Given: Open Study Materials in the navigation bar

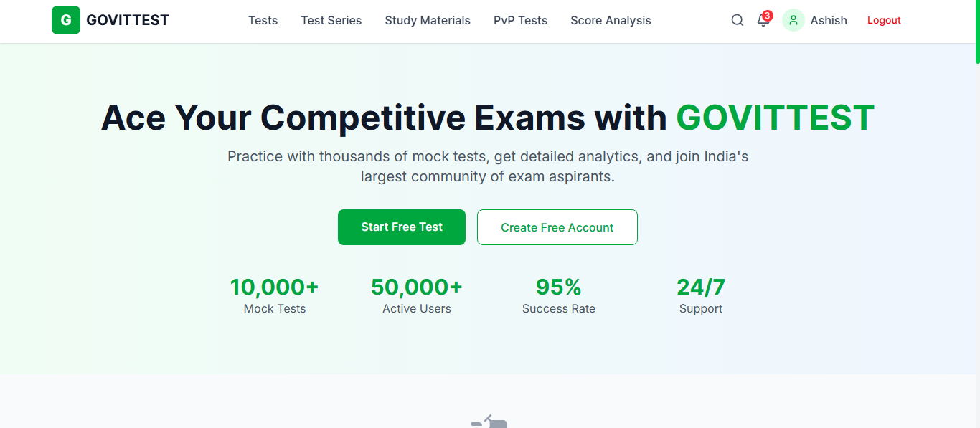Looking at the screenshot, I should click(428, 20).
